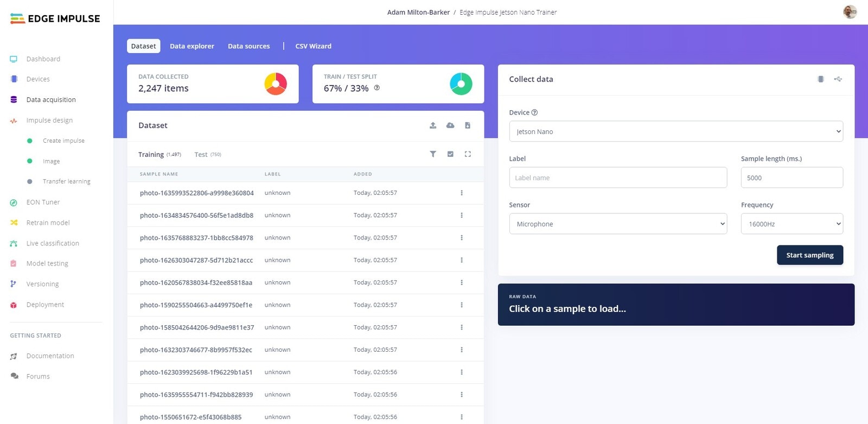Click the Device help question icon
The image size is (868, 424).
tap(534, 112)
